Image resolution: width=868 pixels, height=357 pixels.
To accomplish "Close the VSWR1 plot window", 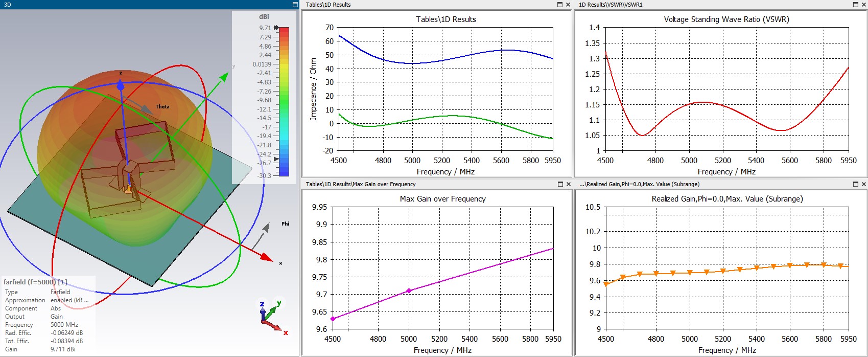I will click(x=864, y=5).
